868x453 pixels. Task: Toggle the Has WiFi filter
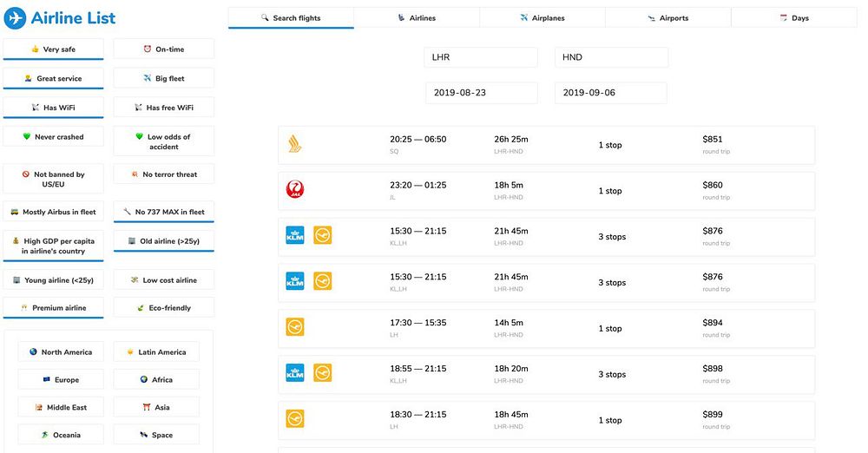(x=53, y=108)
